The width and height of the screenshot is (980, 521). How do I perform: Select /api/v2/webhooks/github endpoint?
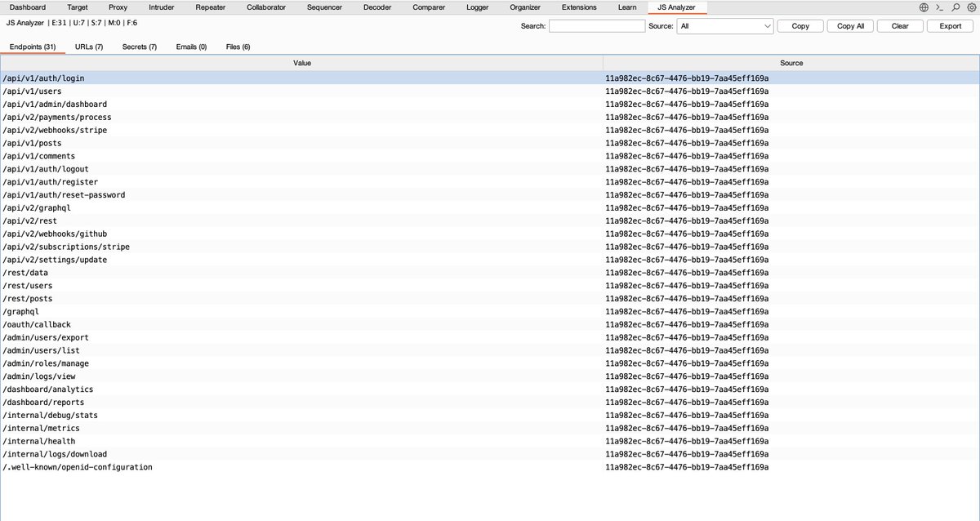pyautogui.click(x=490, y=234)
